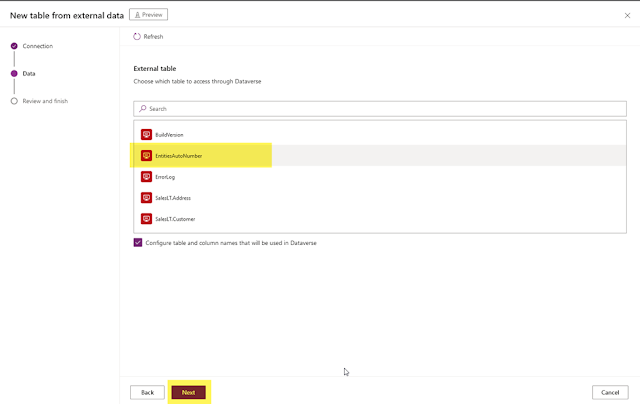The height and width of the screenshot is (404, 640).
Task: Click the Connection step completed icon
Action: coord(14,46)
